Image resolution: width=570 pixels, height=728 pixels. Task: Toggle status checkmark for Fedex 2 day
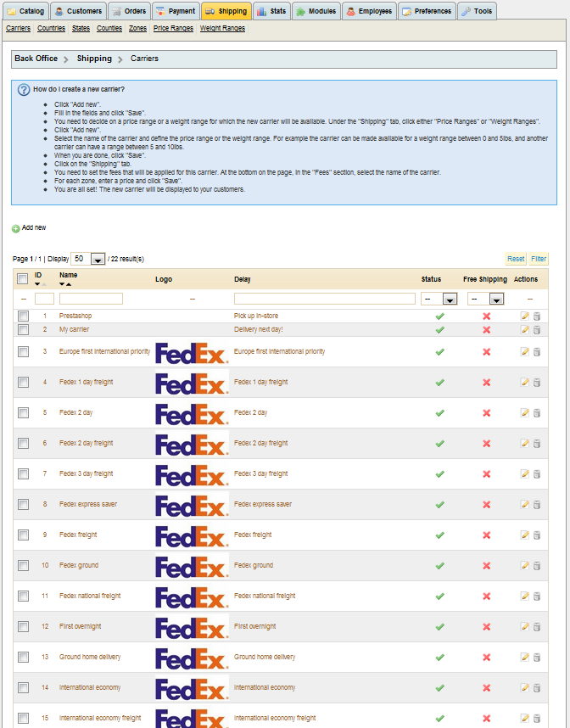(x=440, y=412)
